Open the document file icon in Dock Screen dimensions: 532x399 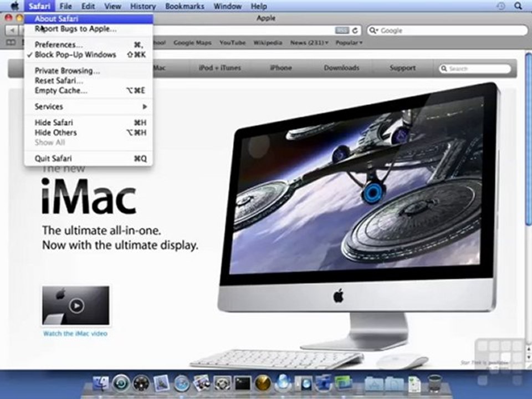click(x=415, y=383)
